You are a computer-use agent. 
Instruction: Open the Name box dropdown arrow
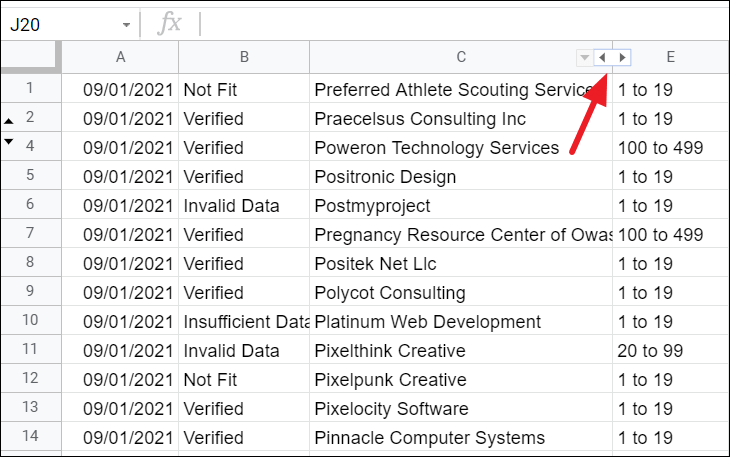coord(126,25)
